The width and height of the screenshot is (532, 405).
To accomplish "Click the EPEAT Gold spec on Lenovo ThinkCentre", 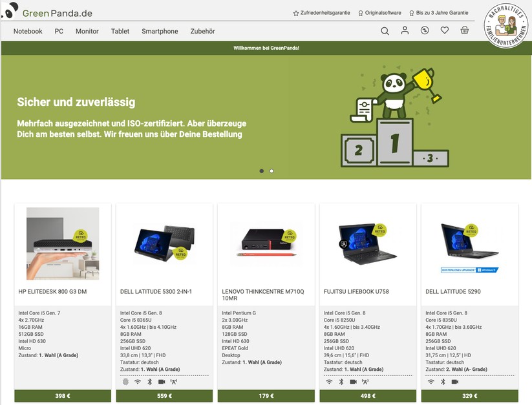I will (235, 348).
